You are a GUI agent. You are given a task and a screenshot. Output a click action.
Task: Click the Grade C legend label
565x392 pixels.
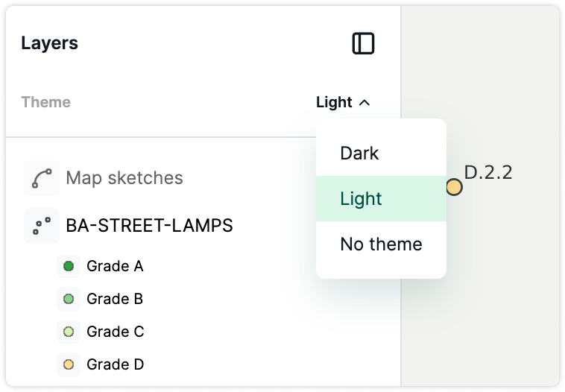coord(116,332)
